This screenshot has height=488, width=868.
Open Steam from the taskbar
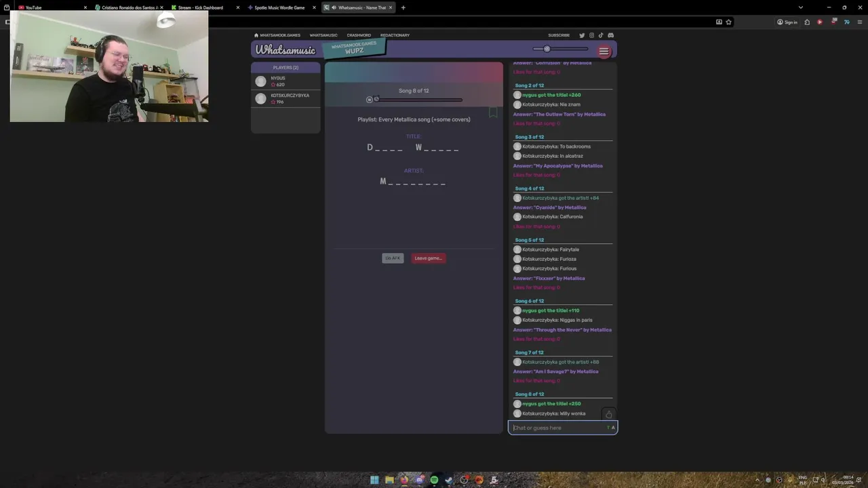(x=449, y=480)
